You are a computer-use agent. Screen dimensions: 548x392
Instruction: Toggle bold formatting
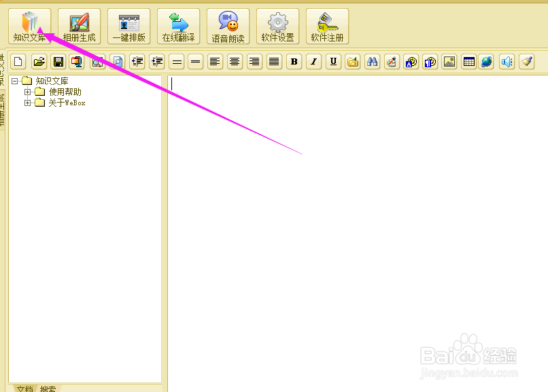(x=294, y=62)
